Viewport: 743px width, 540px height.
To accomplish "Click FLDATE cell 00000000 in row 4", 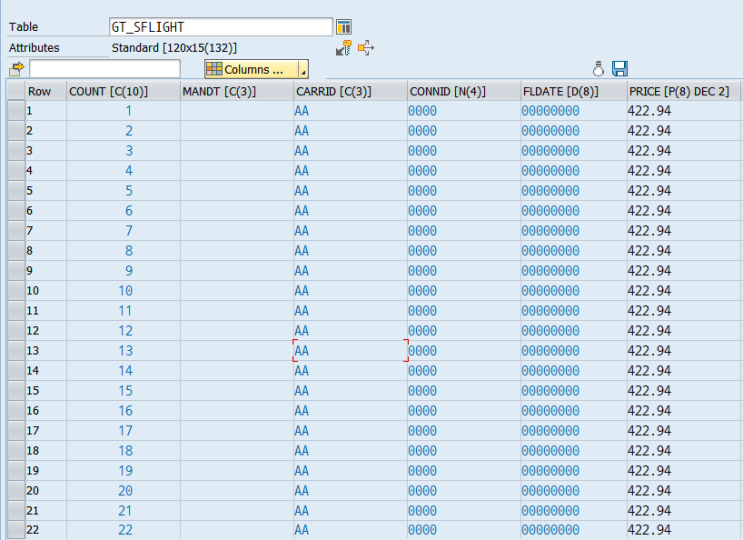I will (574, 171).
